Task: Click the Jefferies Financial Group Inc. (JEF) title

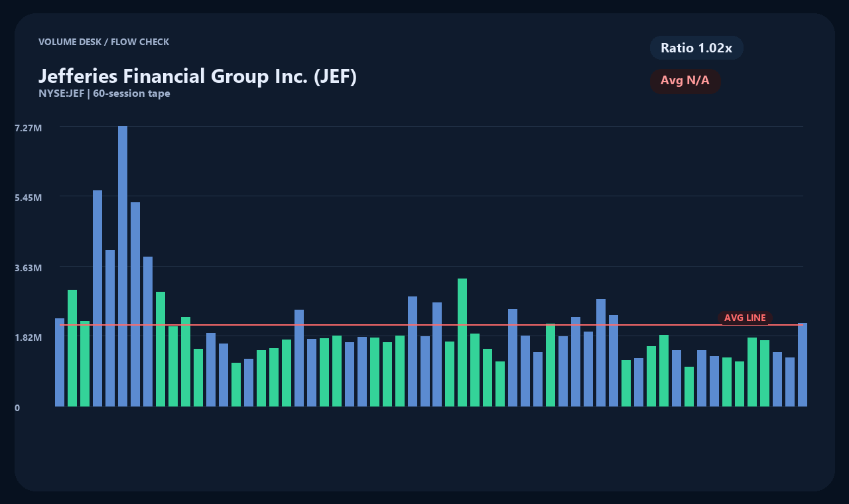Action: 198,76
